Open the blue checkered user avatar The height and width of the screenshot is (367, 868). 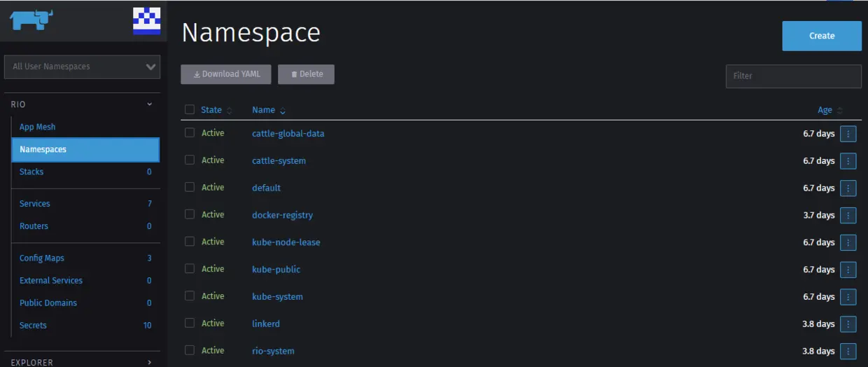click(146, 21)
